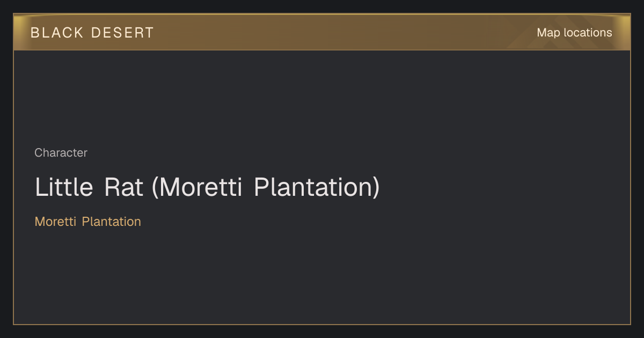This screenshot has width=644, height=338.
Task: Click the empty dark area below Moretti Plantation
Action: [x=322, y=276]
